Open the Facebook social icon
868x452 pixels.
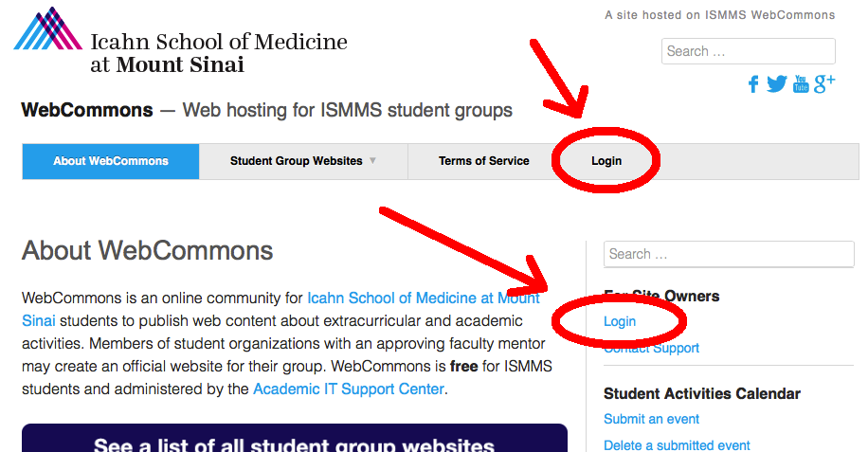click(753, 84)
